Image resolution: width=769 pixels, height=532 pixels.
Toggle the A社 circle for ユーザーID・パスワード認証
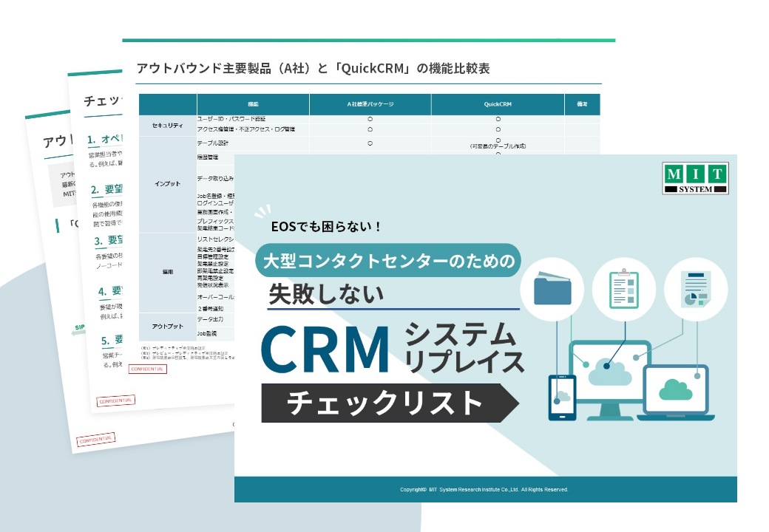pyautogui.click(x=370, y=118)
